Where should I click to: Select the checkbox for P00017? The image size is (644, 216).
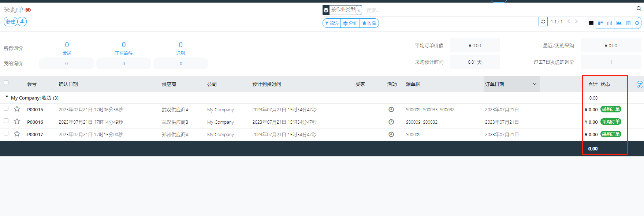6,133
